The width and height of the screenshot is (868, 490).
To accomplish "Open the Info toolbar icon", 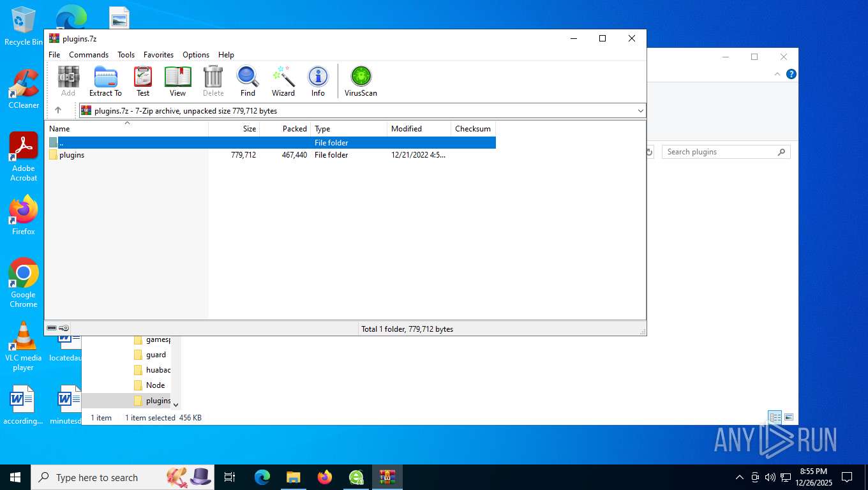I will coord(318,81).
